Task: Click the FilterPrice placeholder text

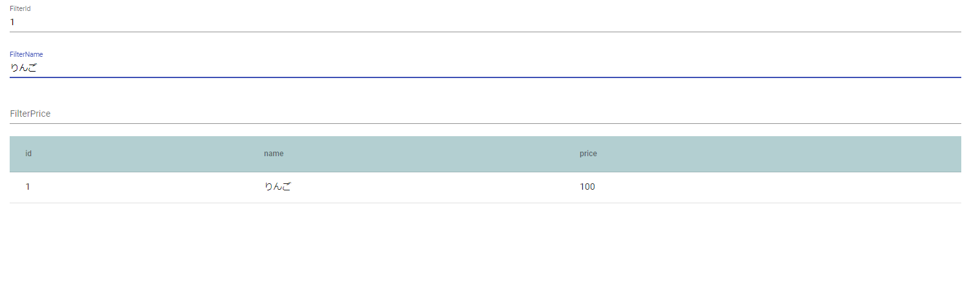Action: click(30, 114)
